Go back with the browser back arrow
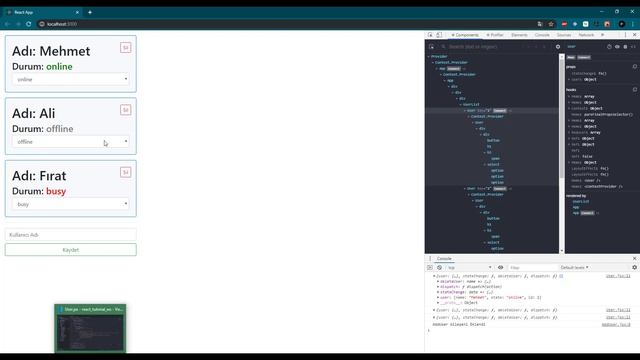The image size is (640, 360). tap(7, 24)
